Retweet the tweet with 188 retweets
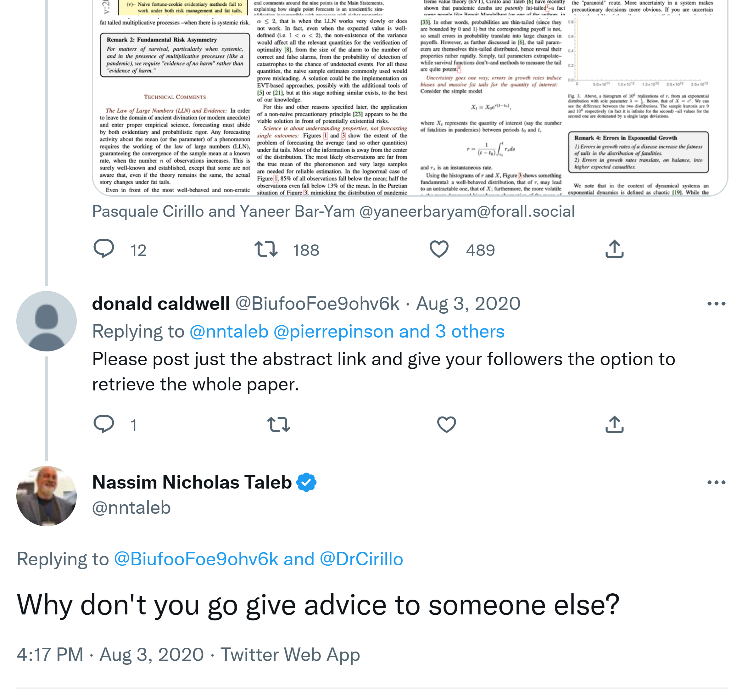This screenshot has height=700, width=742. [x=266, y=249]
